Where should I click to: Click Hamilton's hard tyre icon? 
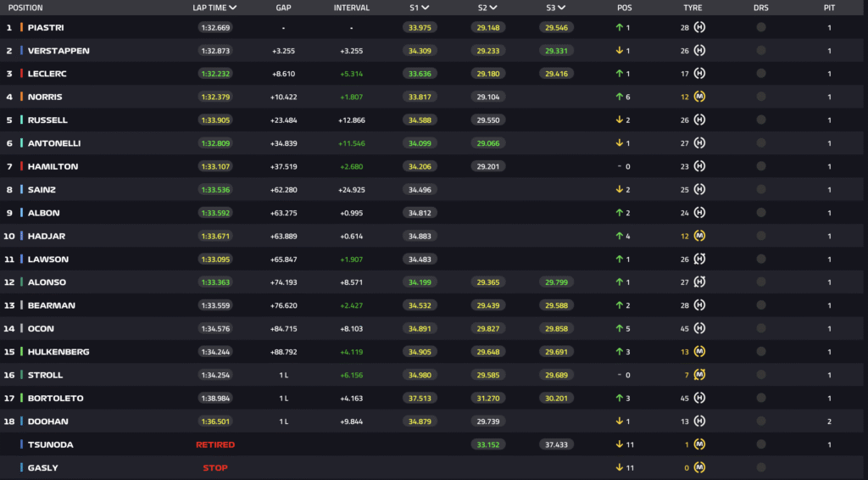(699, 166)
